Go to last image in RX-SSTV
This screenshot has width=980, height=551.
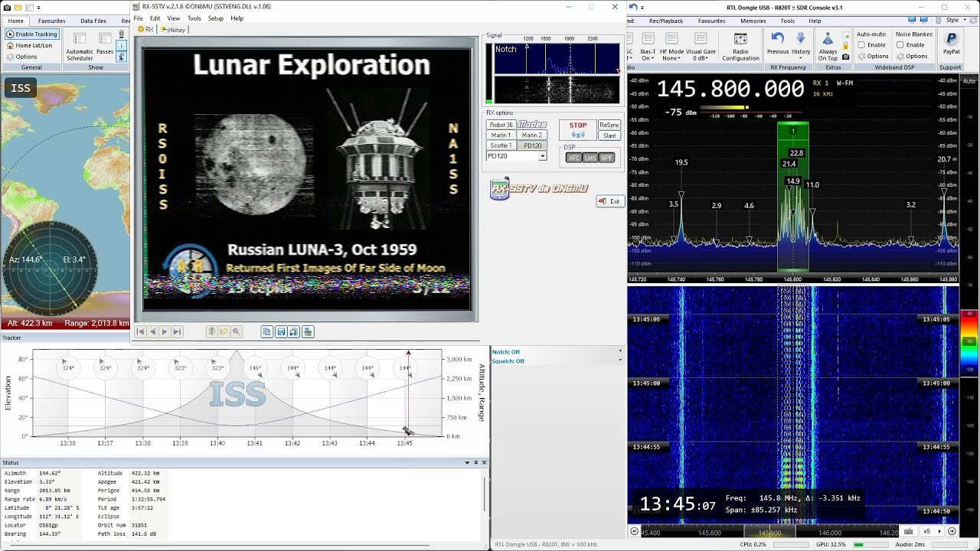point(177,331)
